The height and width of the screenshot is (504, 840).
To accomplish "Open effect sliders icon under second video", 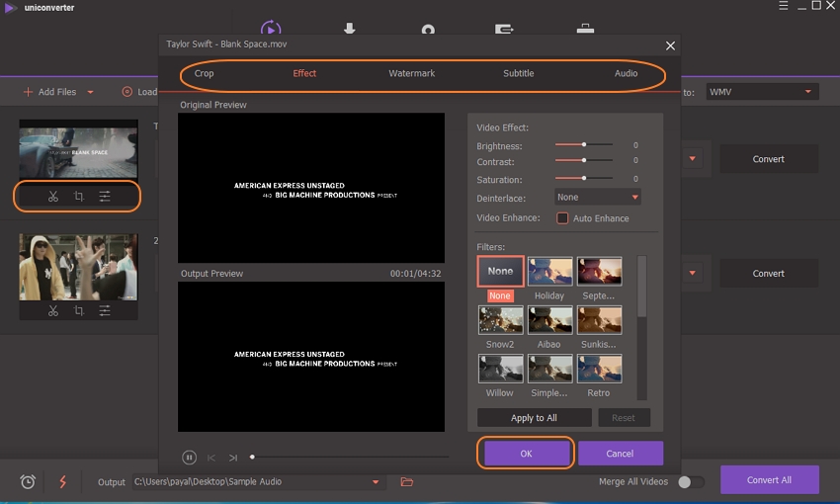I will tap(105, 310).
